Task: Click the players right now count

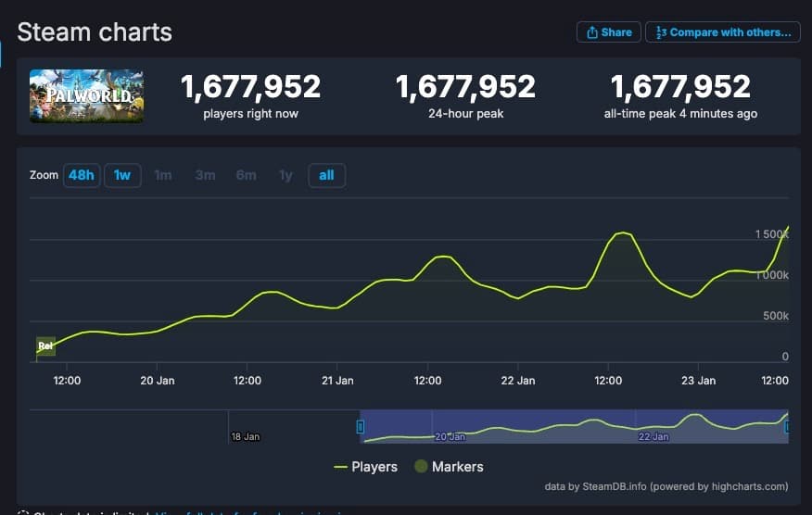Action: point(250,86)
